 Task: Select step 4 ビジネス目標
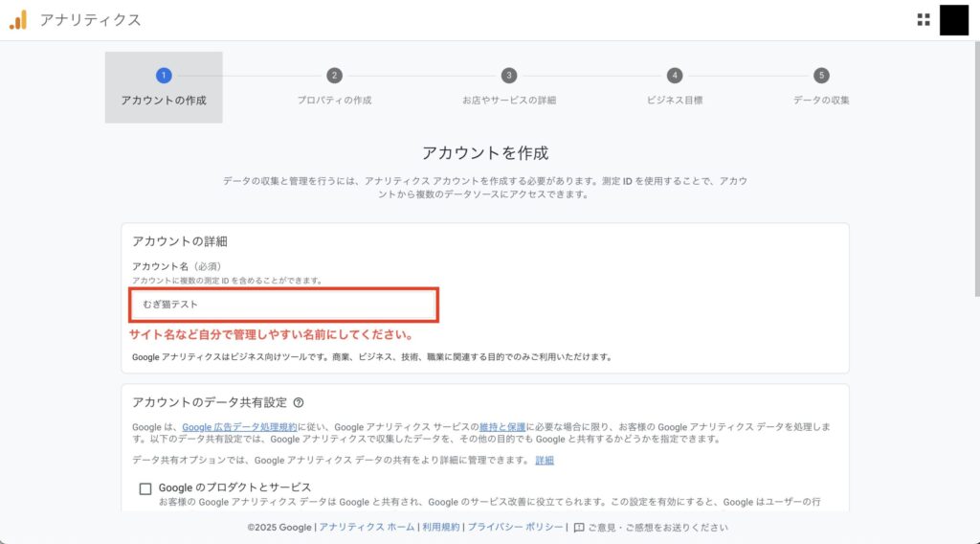coord(675,87)
